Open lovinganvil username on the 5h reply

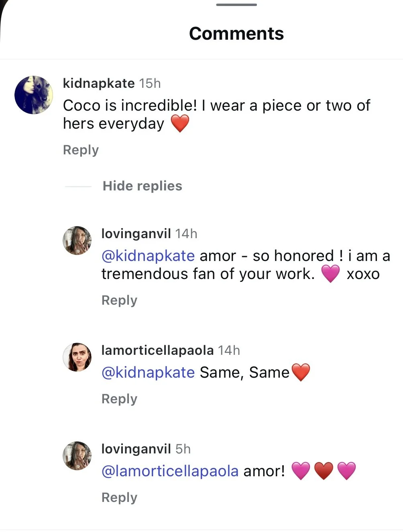click(x=136, y=449)
